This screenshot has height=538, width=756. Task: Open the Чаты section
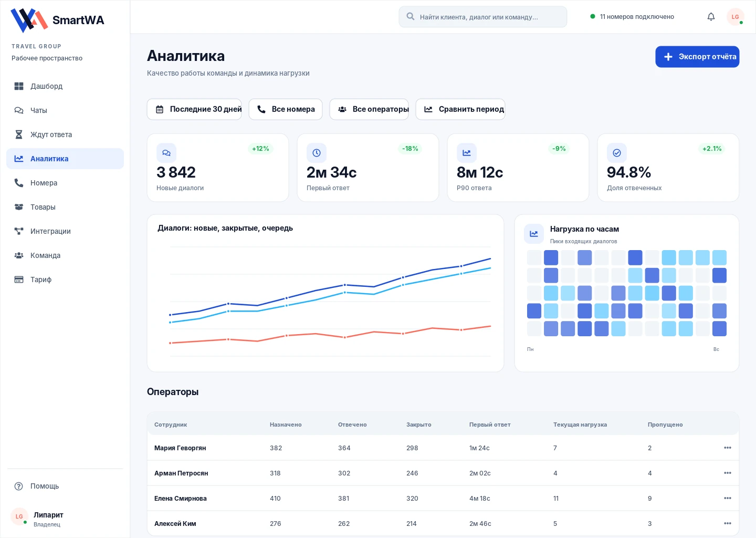(x=65, y=110)
